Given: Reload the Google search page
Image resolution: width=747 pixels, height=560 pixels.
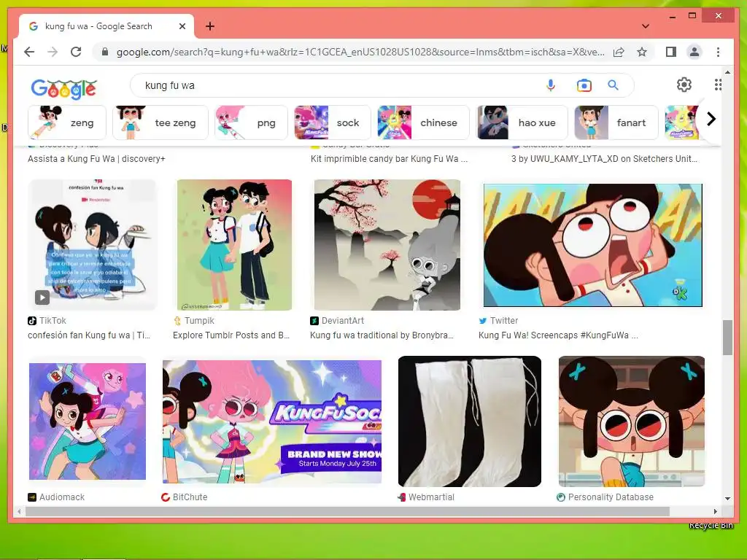Looking at the screenshot, I should click(x=76, y=52).
